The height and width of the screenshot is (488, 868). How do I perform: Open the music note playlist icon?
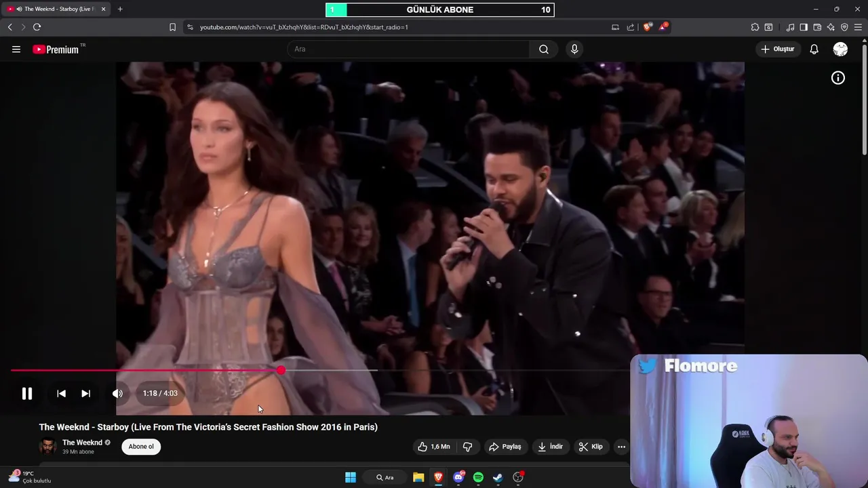tap(790, 27)
